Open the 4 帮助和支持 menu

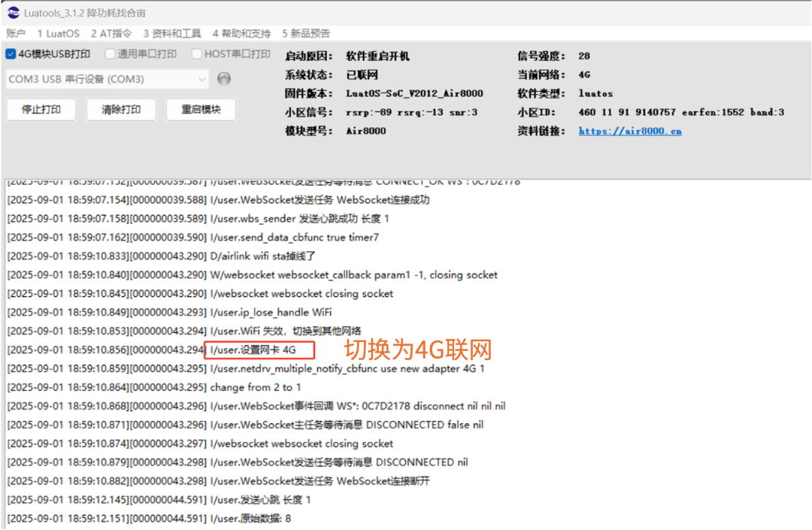pos(241,32)
